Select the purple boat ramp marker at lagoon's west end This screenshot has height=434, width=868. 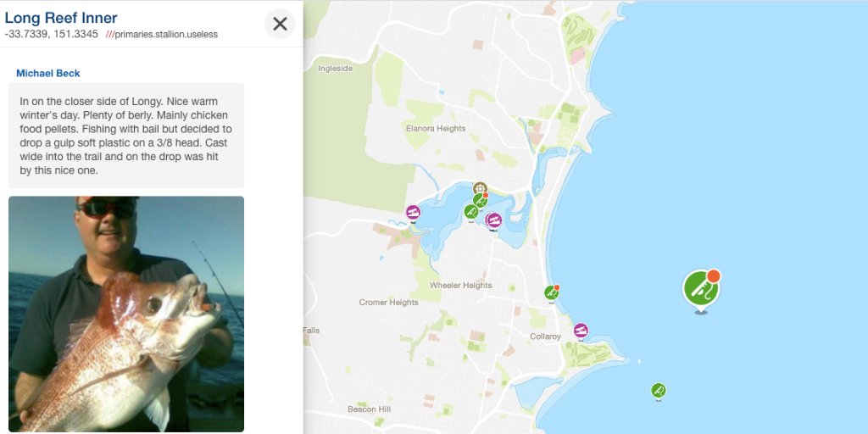click(413, 213)
